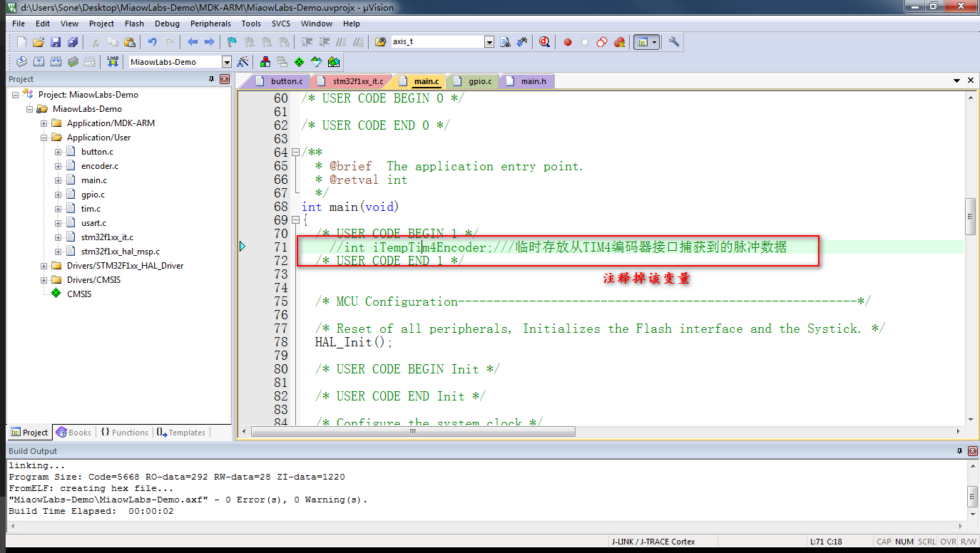Set a bookmark with the flag icon

(x=232, y=42)
